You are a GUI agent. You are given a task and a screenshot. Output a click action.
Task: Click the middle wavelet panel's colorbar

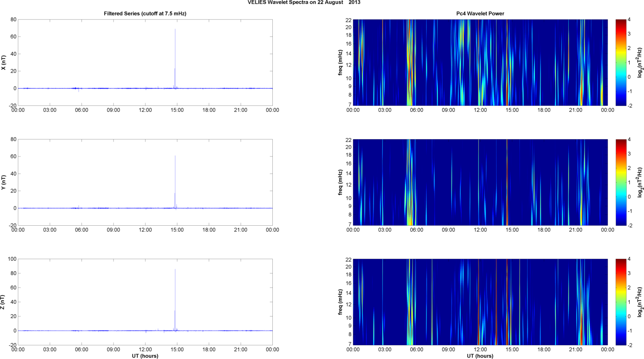[x=621, y=182]
